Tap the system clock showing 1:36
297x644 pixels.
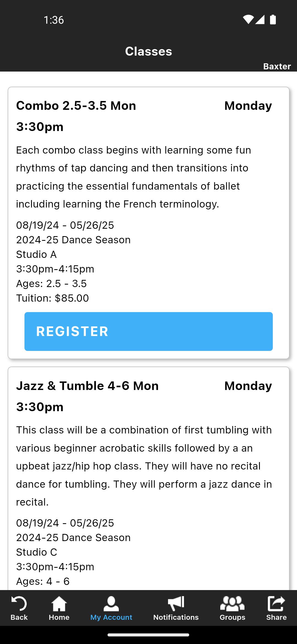[x=54, y=20]
